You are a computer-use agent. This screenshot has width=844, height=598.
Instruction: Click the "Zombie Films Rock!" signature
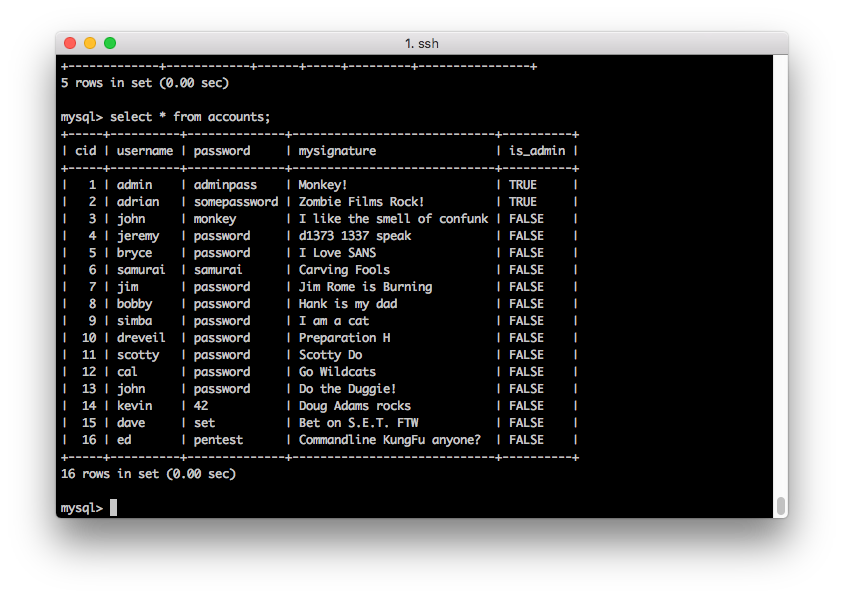(x=361, y=202)
